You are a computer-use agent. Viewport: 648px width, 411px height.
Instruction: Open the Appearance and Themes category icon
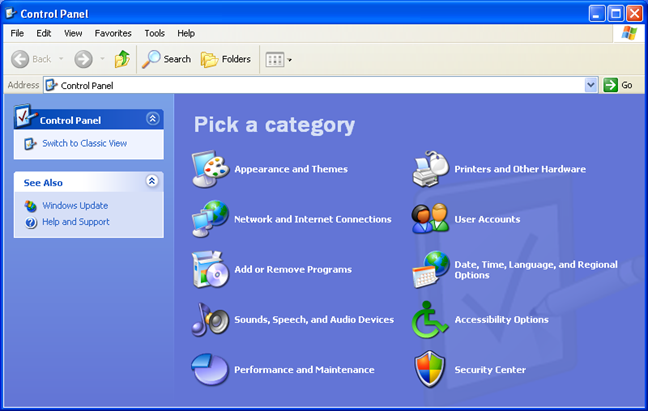211,169
